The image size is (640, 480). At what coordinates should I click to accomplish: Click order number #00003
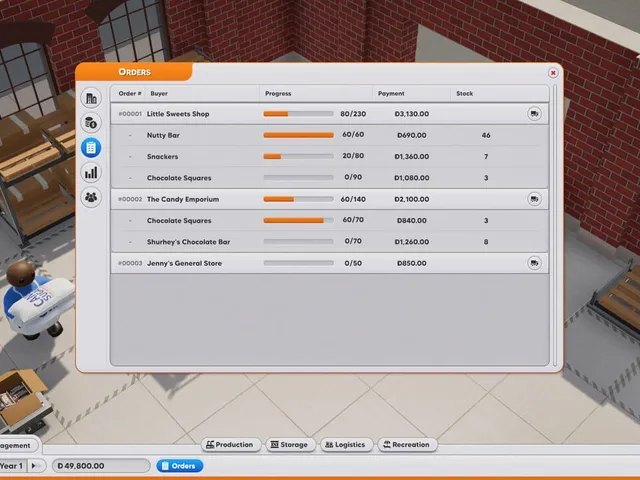130,263
